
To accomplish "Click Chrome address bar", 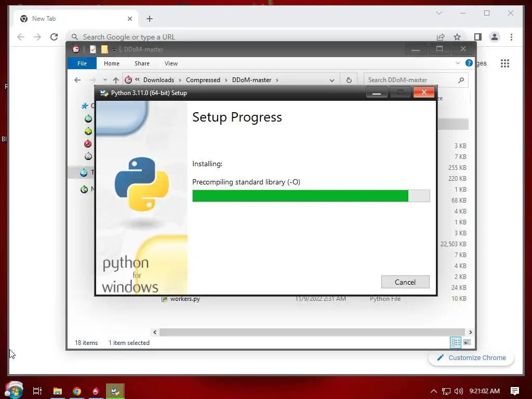I will pyautogui.click(x=251, y=37).
